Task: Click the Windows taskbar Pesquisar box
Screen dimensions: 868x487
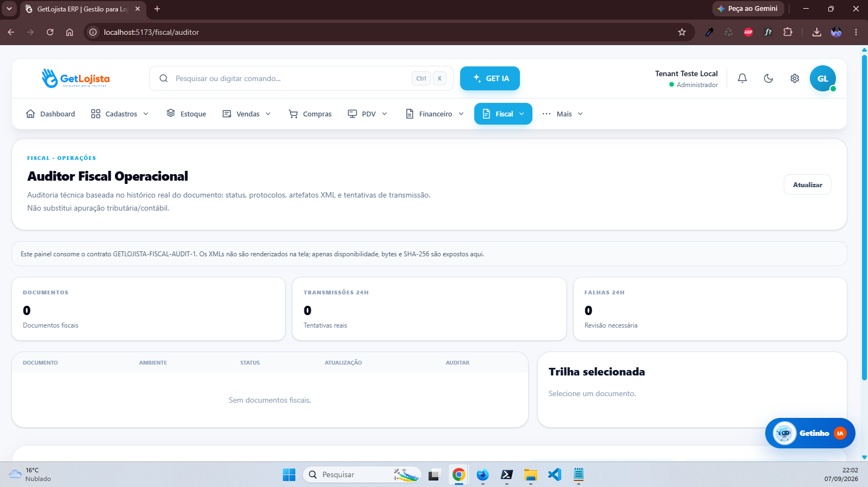Action: click(x=362, y=474)
